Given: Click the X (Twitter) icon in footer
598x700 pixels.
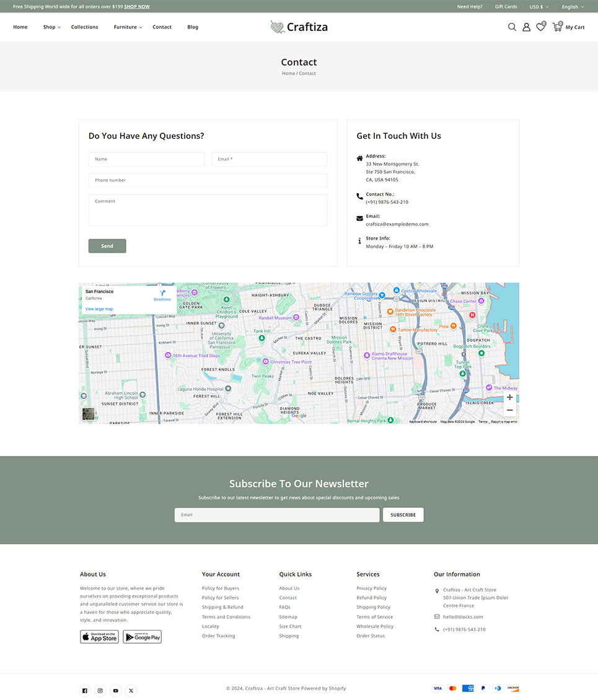Looking at the screenshot, I should 131,691.
